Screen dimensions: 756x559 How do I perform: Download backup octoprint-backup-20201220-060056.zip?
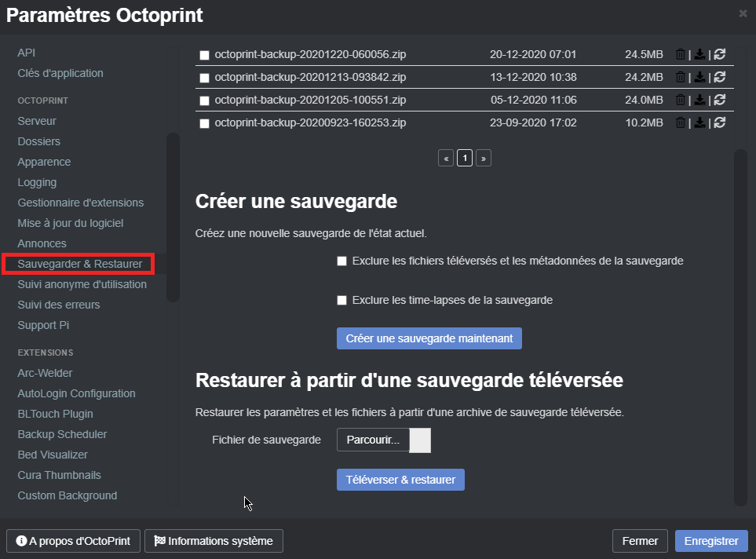699,54
